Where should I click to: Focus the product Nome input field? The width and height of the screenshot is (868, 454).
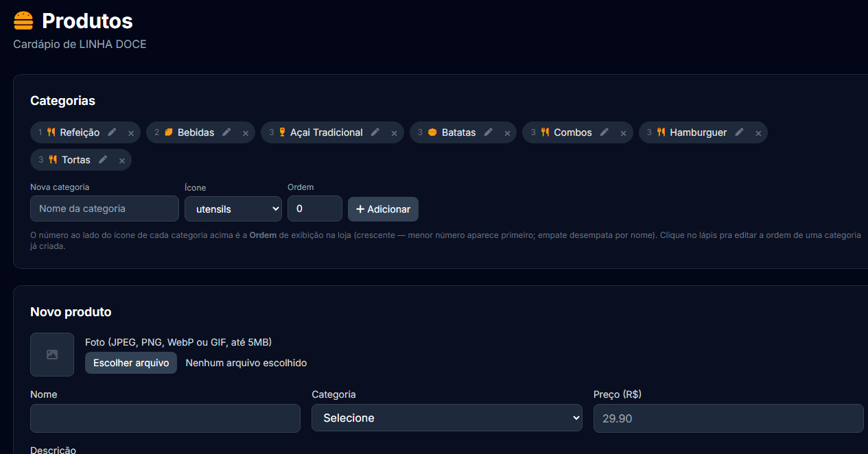point(165,418)
